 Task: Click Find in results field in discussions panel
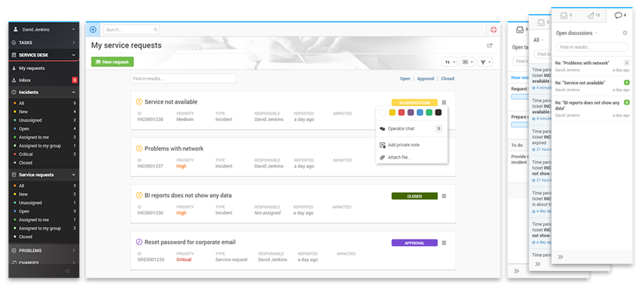coord(592,47)
